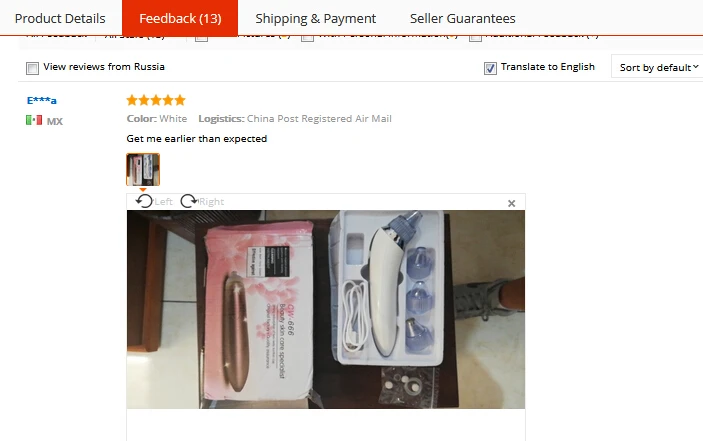Open the Sort by default dropdown
This screenshot has height=441, width=703.
[658, 67]
